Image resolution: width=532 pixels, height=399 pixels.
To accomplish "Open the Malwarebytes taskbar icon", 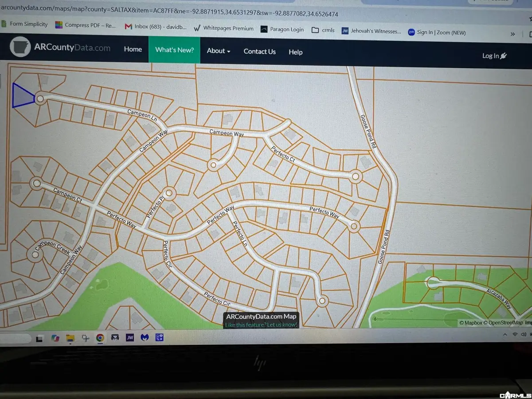I will (145, 337).
